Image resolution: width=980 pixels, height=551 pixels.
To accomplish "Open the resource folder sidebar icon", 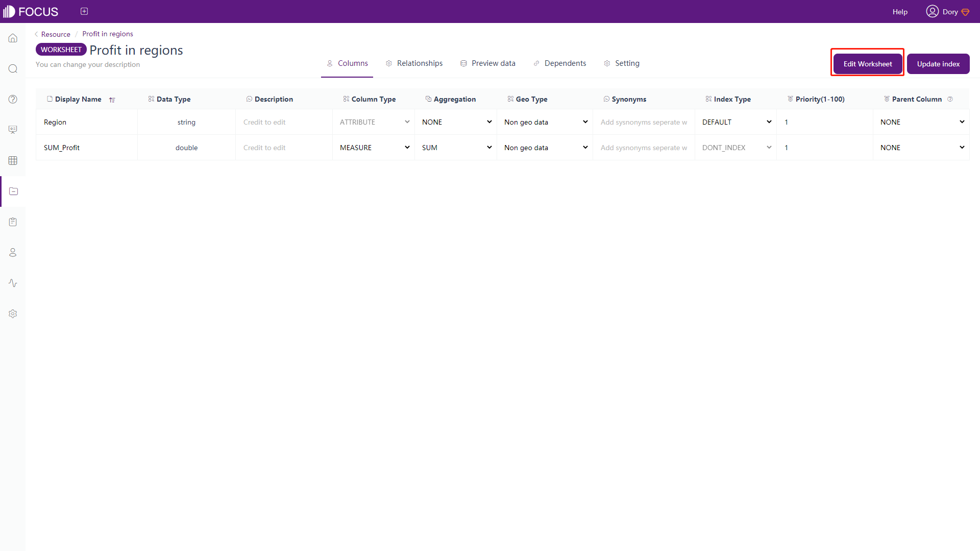I will point(13,191).
